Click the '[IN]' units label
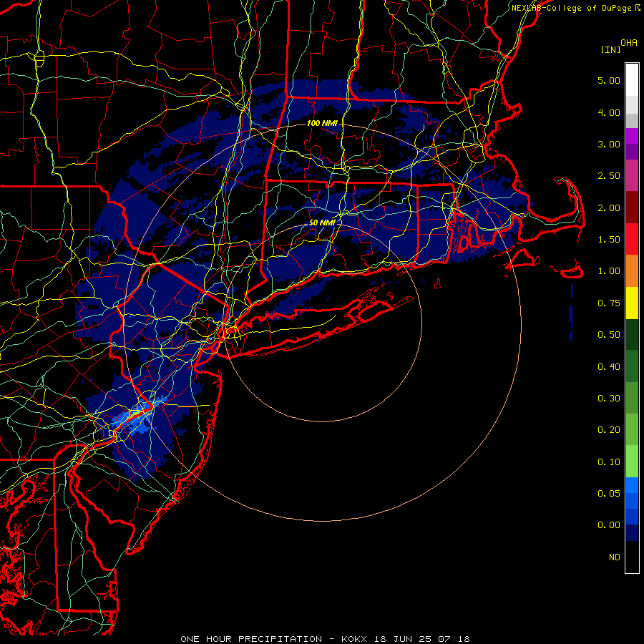The width and height of the screenshot is (644, 644). (611, 49)
